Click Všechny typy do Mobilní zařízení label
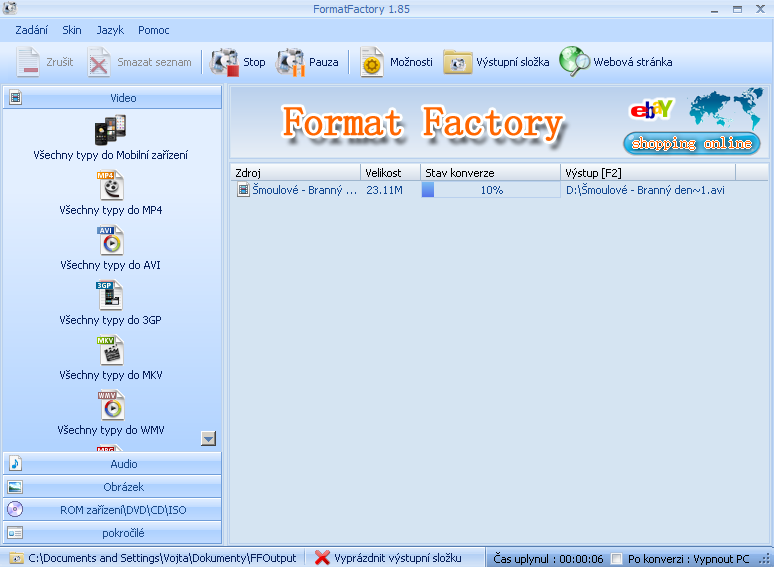The image size is (774, 567). (111, 155)
